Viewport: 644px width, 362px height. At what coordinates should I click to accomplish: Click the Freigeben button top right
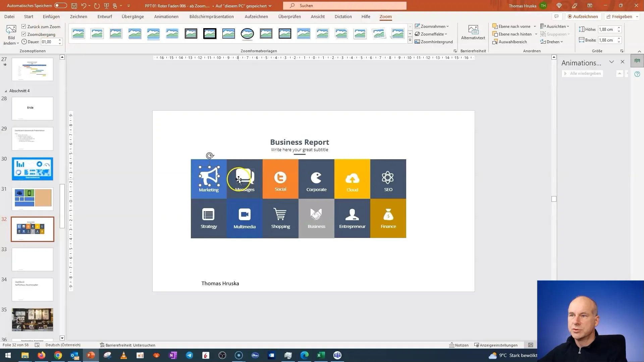622,16
